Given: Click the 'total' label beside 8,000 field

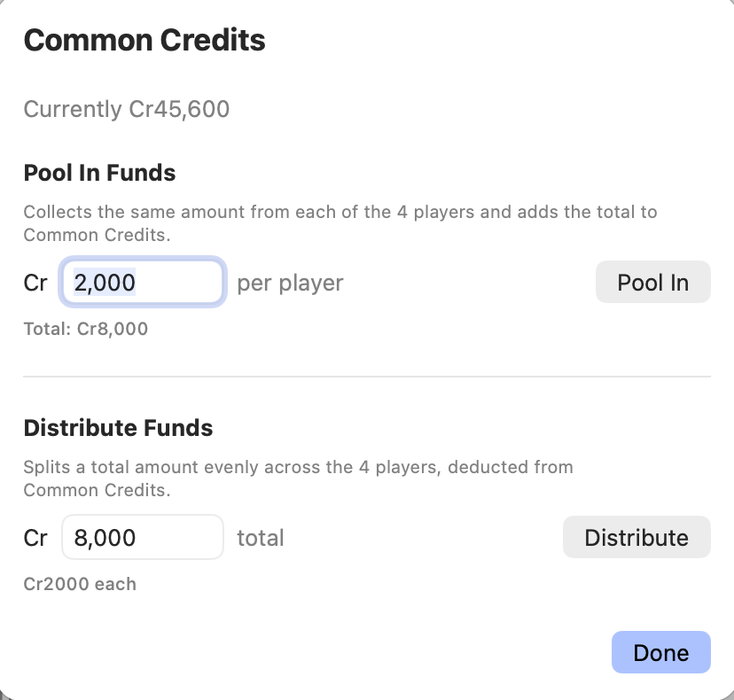Looking at the screenshot, I should pyautogui.click(x=261, y=538).
